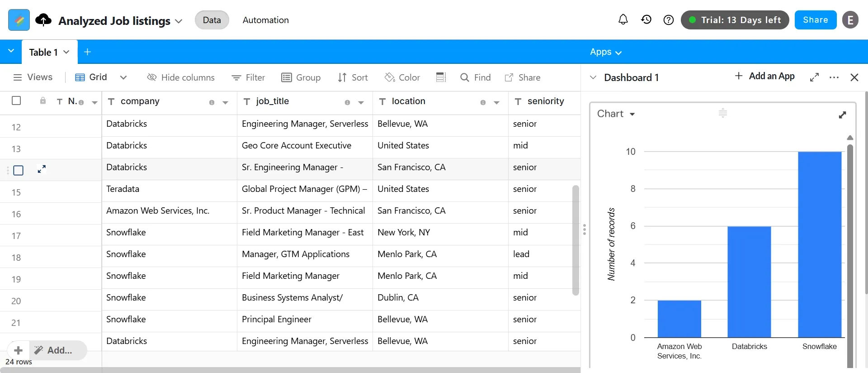Open Group options
This screenshot has width=868, height=373.
point(301,77)
